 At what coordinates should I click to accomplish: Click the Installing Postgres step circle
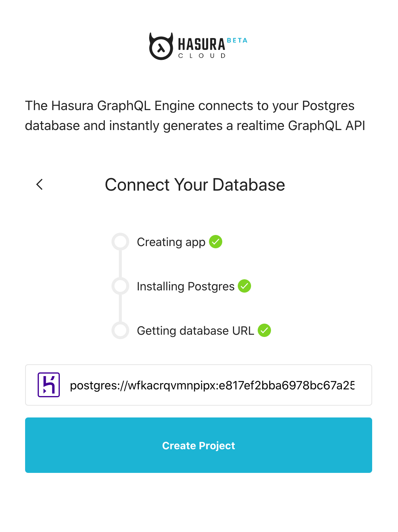[x=120, y=286]
